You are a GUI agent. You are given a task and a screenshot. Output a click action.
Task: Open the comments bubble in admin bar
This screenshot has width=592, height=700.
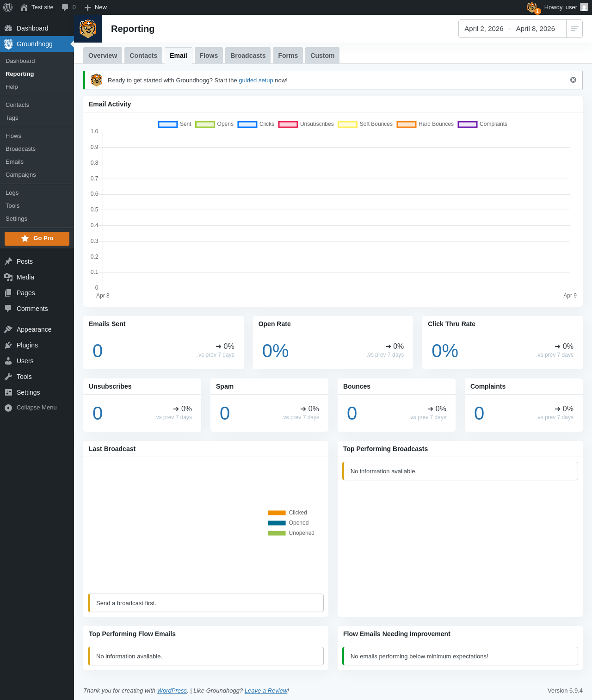click(68, 7)
